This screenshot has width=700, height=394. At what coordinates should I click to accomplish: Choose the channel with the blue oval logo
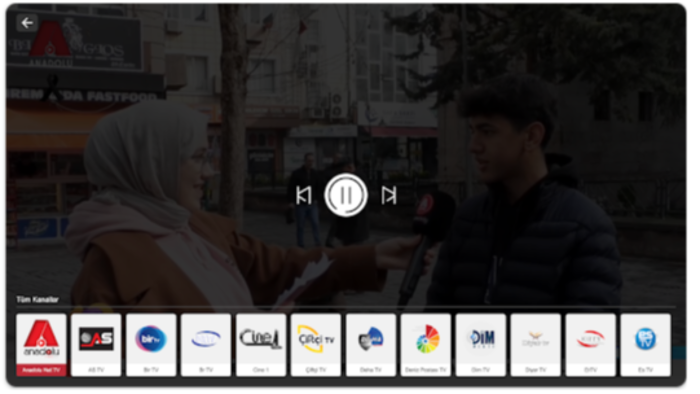pyautogui.click(x=206, y=345)
